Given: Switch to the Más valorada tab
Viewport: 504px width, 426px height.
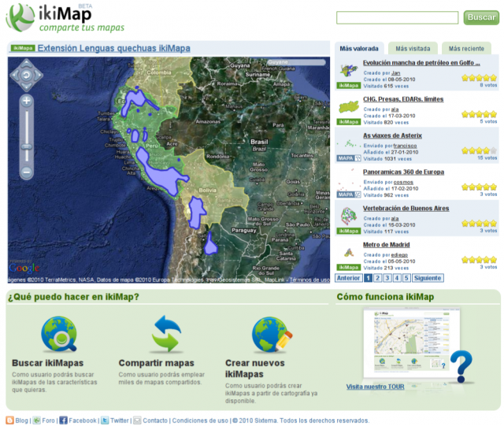Looking at the screenshot, I should tap(359, 49).
